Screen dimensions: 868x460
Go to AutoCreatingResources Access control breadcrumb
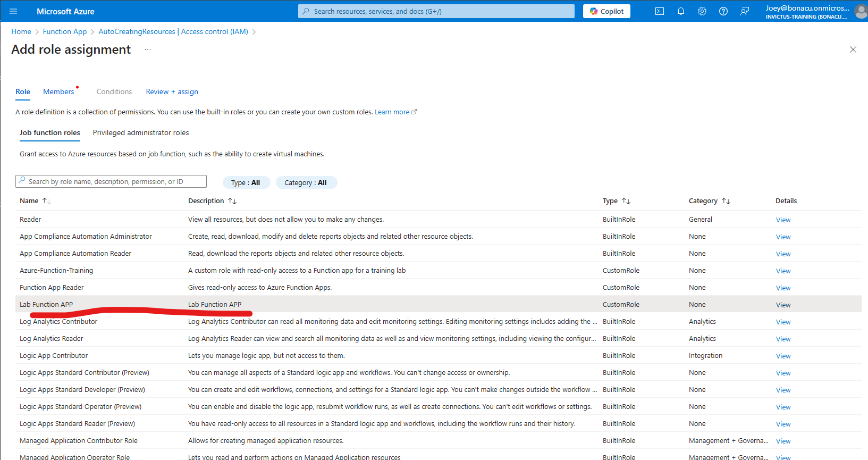pyautogui.click(x=173, y=31)
